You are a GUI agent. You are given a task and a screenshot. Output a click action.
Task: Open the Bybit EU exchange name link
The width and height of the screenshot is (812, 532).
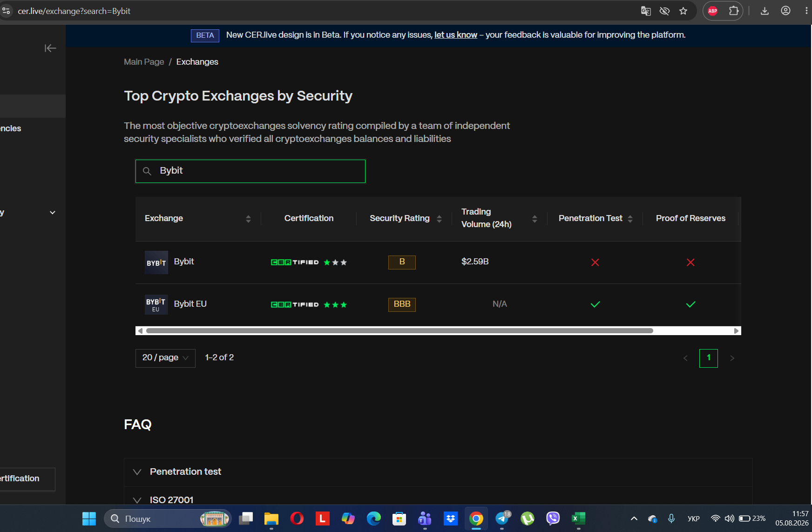click(190, 304)
